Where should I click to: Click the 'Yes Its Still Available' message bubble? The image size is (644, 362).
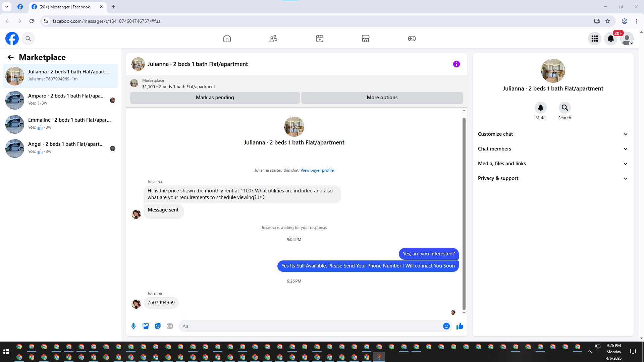[x=368, y=266]
